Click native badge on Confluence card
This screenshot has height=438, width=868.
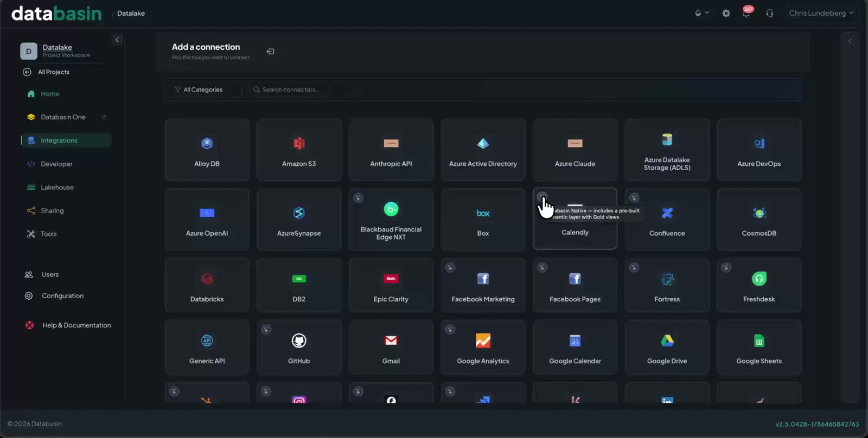coord(634,198)
